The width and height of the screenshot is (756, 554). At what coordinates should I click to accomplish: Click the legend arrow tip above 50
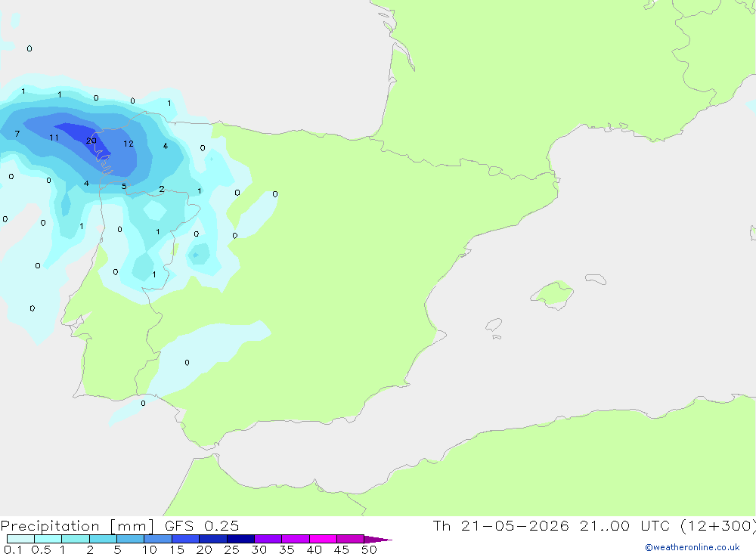pyautogui.click(x=378, y=540)
